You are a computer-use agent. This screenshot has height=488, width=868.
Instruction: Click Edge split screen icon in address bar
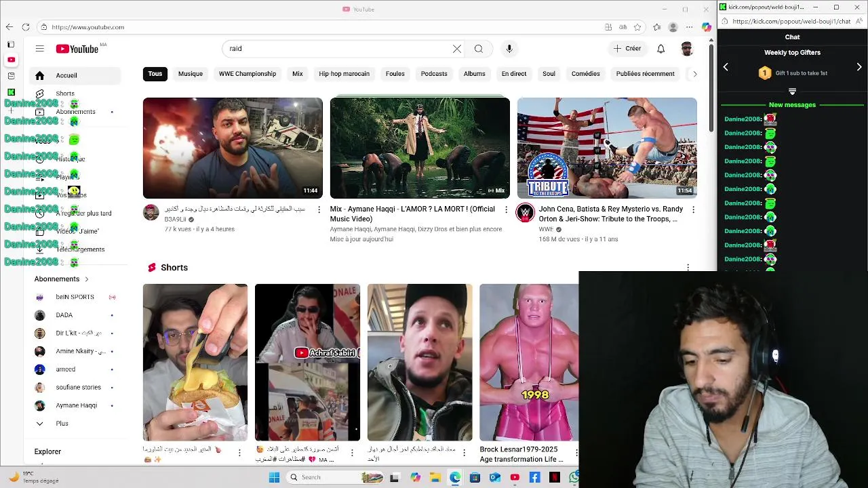point(608,27)
